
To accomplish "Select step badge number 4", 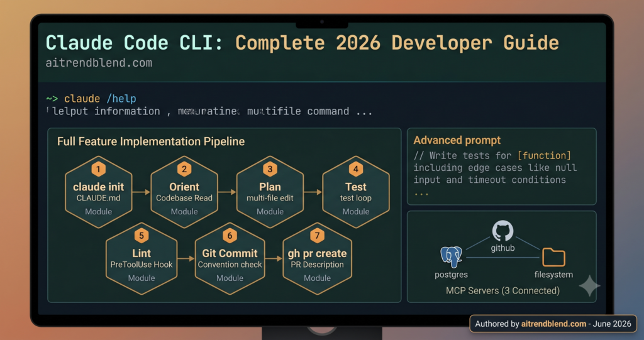I will tap(356, 169).
